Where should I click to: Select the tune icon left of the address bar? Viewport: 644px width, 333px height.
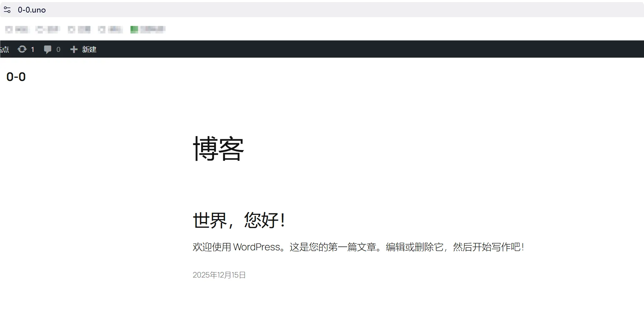point(7,10)
